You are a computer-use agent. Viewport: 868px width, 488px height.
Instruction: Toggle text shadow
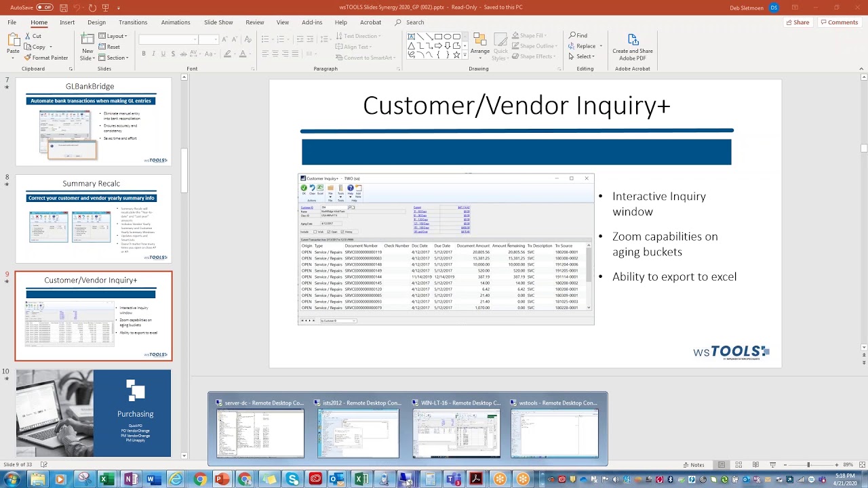point(173,54)
